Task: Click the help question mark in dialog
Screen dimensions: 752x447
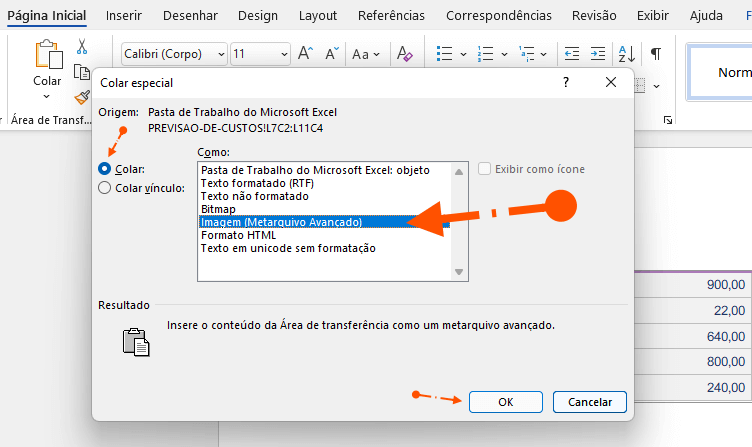Action: (566, 84)
